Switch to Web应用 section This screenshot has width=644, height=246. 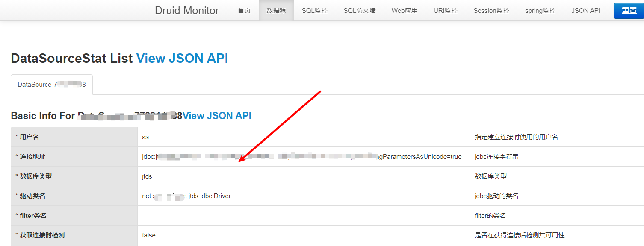[x=404, y=10]
